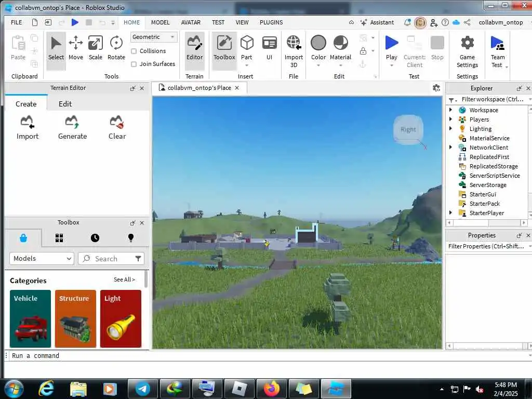Open the Help question icon

pos(445,22)
